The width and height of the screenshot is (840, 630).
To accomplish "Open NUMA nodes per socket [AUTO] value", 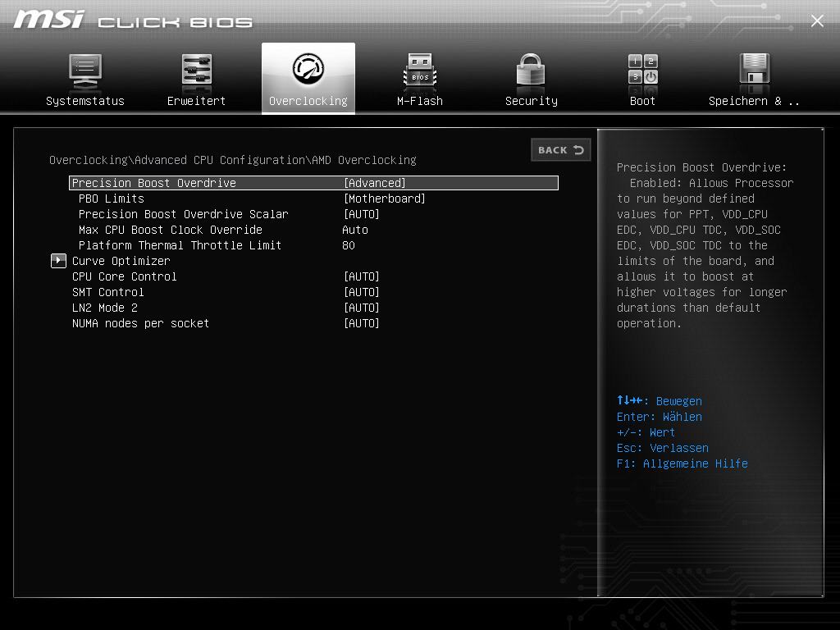I will pyautogui.click(x=362, y=323).
